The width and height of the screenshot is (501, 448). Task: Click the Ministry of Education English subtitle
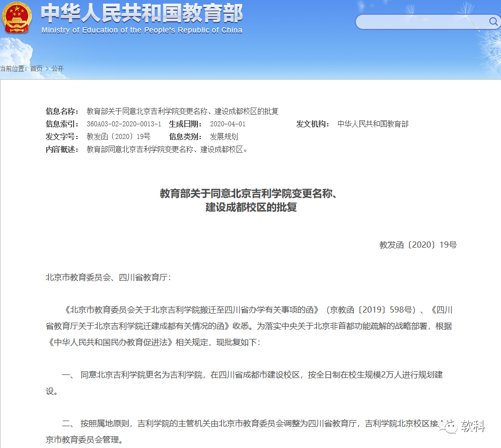point(142,30)
